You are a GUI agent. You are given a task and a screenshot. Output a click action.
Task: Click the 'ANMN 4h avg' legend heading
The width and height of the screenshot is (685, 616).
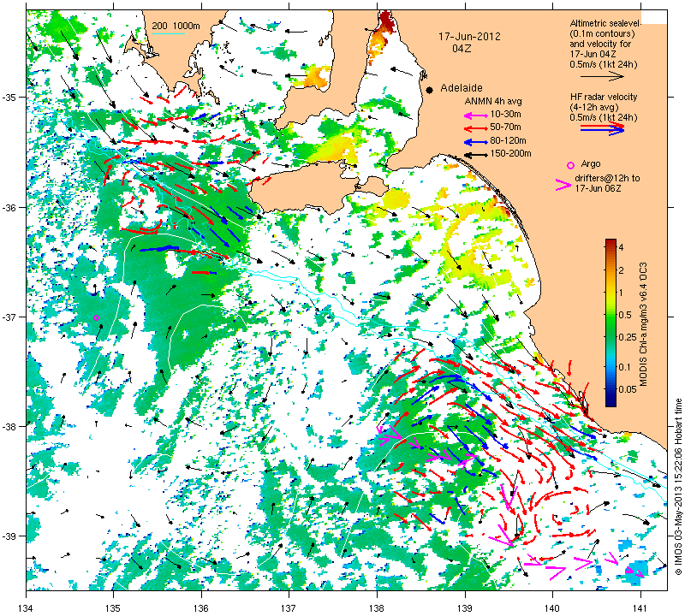(493, 101)
